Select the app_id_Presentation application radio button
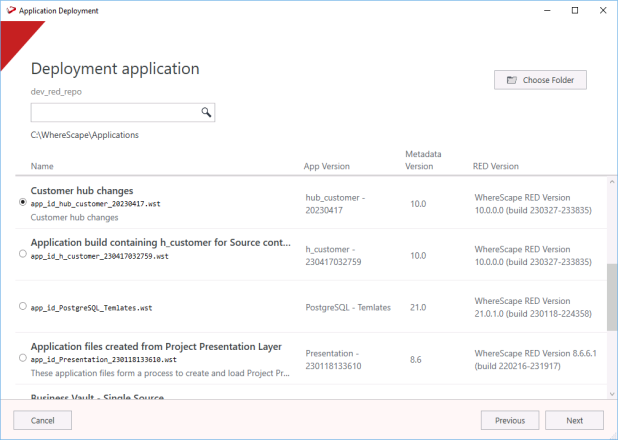Viewport: 618px width, 440px height. click(23, 358)
